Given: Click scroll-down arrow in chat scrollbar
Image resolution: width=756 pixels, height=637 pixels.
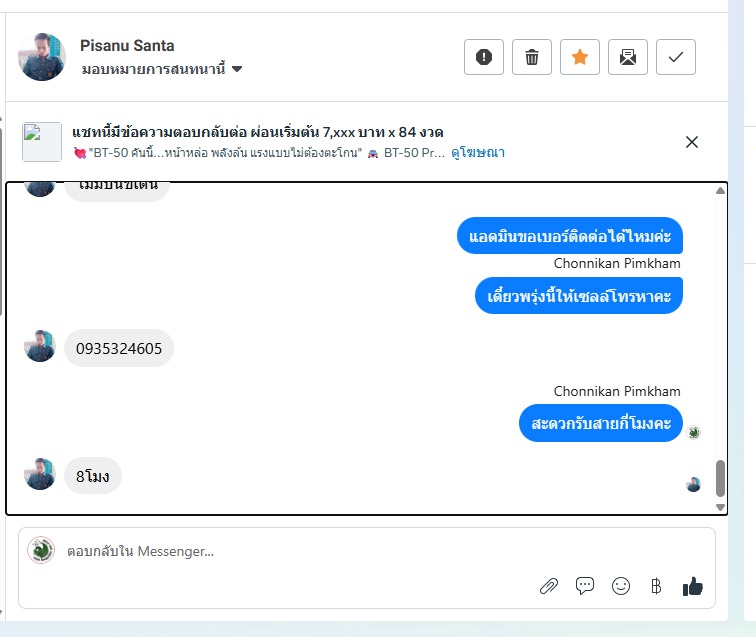Looking at the screenshot, I should [720, 507].
